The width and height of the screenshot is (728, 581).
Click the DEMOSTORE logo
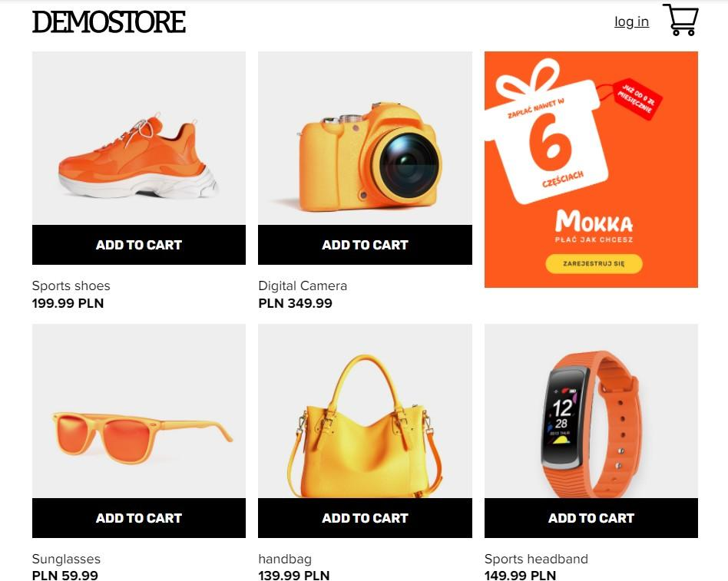[108, 21]
